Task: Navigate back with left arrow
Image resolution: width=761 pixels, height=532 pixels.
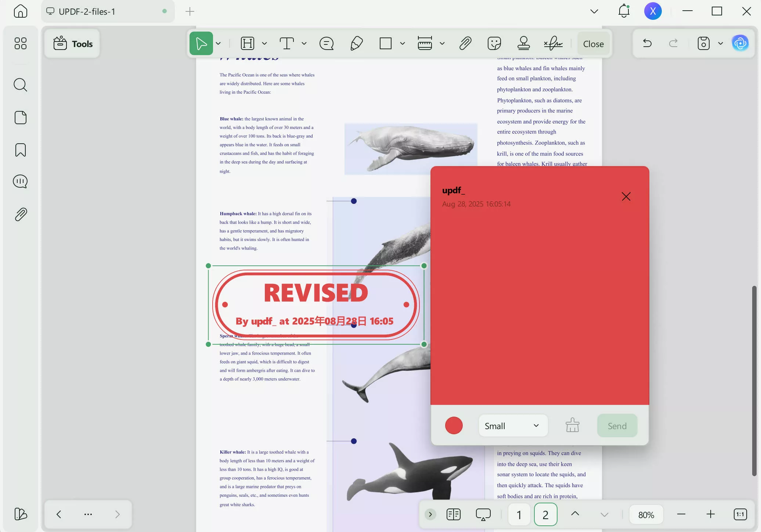Action: click(x=59, y=514)
